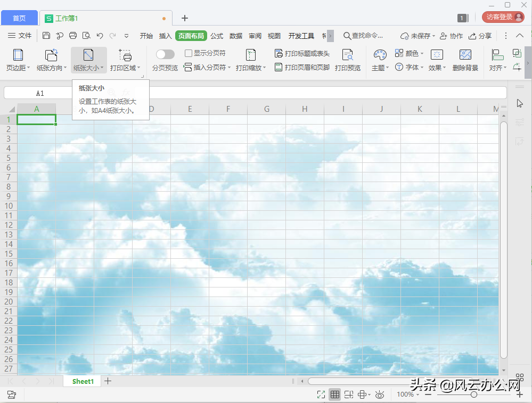The height and width of the screenshot is (403, 532).
Task: Open the 文件 menu
Action: [20, 35]
